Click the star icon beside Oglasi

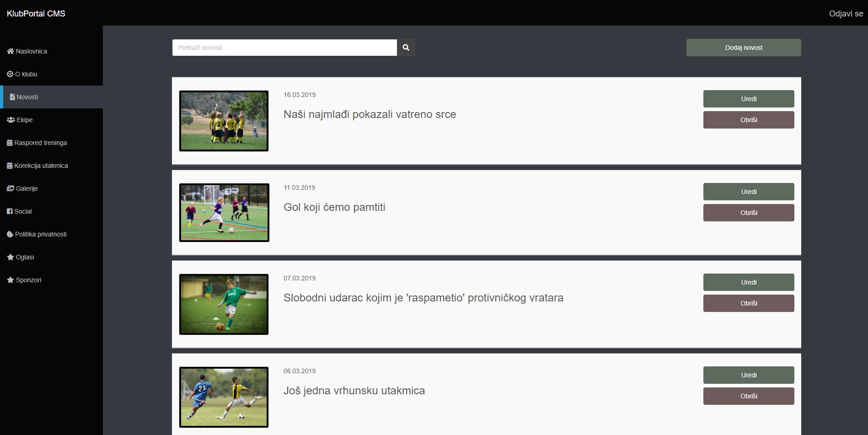tap(11, 257)
